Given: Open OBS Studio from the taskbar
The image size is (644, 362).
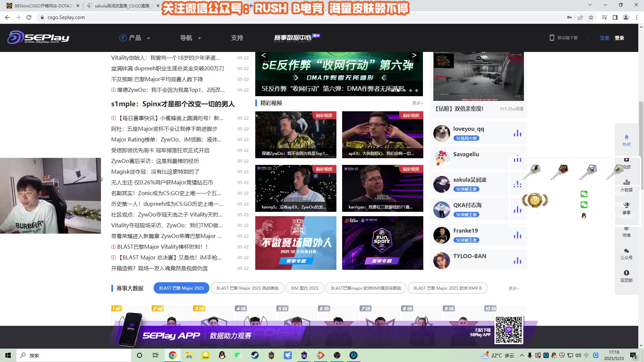Looking at the screenshot, I should tap(337, 355).
